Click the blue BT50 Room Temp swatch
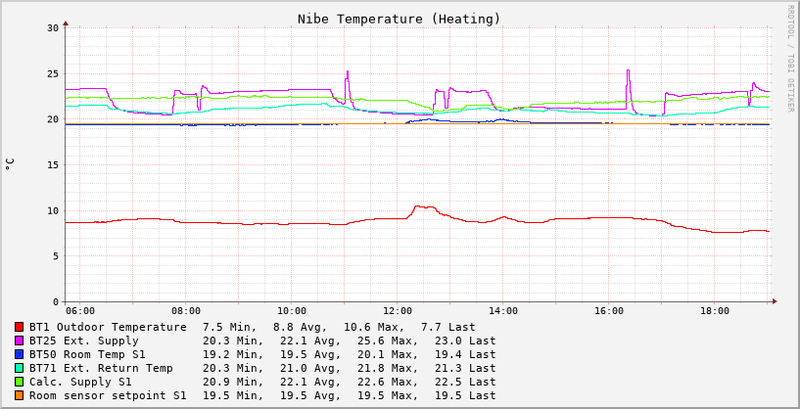Image resolution: width=800 pixels, height=409 pixels. point(19,354)
